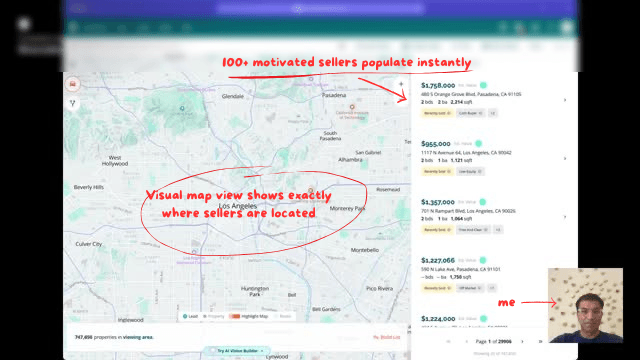The image size is (640, 360).
Task: Click address 590 N Lake Ave, Pasadena
Action: [460, 269]
